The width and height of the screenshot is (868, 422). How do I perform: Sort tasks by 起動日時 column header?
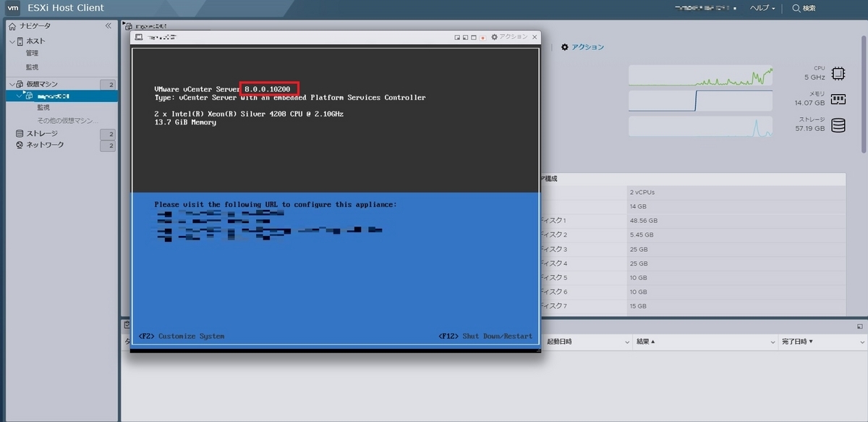tap(560, 342)
